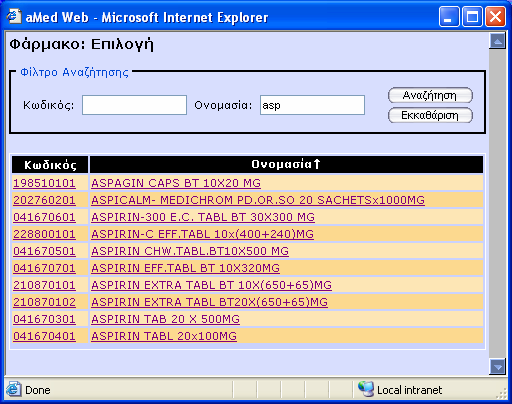Select ASPIRIN TAB 20 X 500MG

tap(165, 319)
